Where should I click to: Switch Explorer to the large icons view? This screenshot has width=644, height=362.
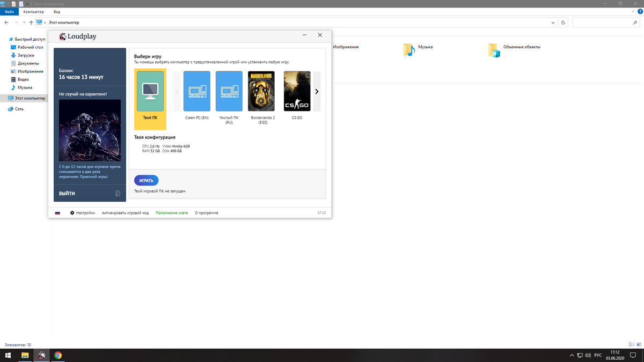point(639,344)
